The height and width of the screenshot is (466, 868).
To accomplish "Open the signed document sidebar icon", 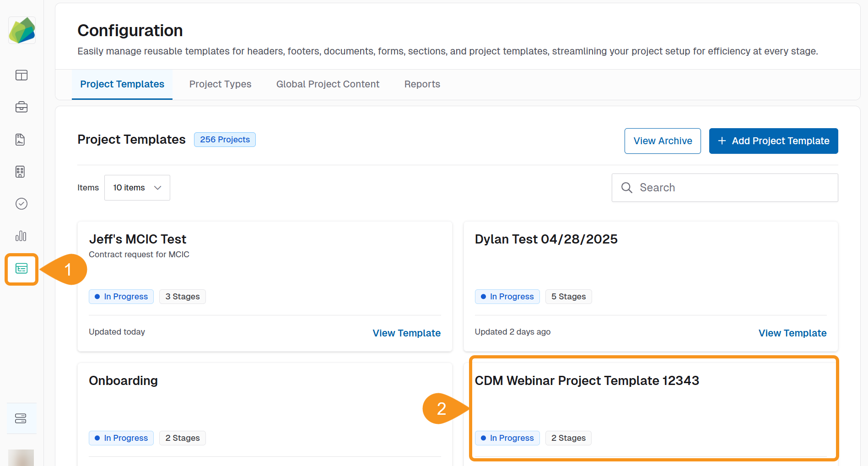I will pyautogui.click(x=20, y=140).
